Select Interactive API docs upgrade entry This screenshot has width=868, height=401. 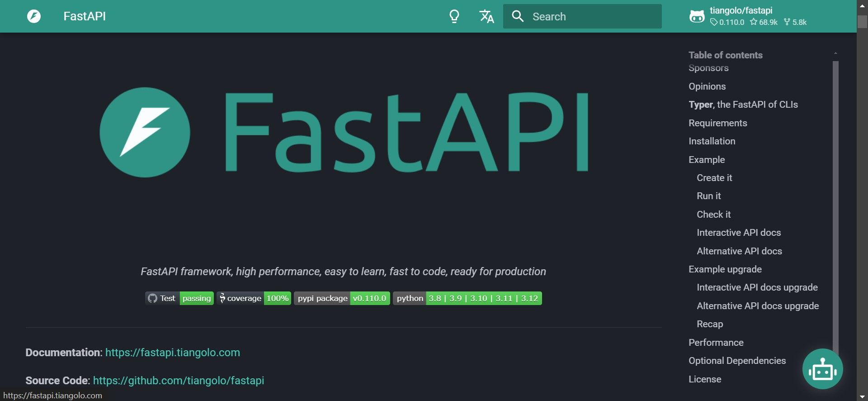point(757,287)
